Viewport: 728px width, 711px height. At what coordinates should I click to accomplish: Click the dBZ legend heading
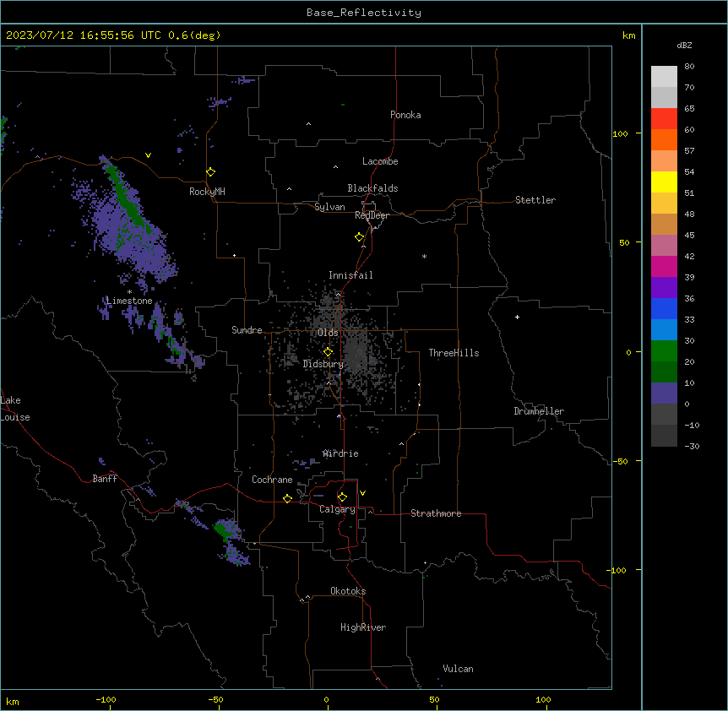684,45
